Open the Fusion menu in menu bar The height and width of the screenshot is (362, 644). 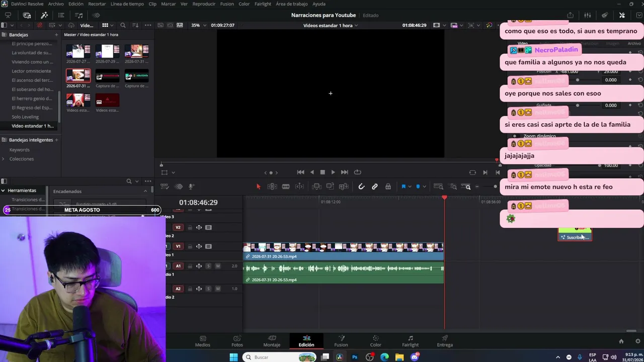[227, 4]
